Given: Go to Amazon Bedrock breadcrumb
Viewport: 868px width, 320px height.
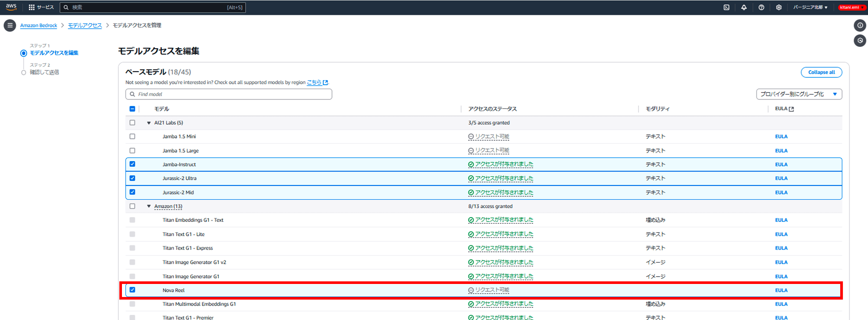Looking at the screenshot, I should (39, 26).
